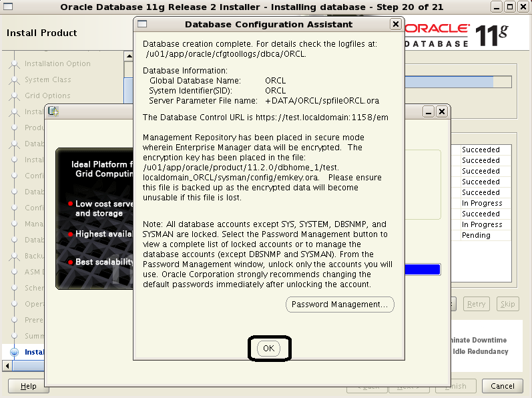Click the Retry button
This screenshot has height=398, width=532.
(x=476, y=304)
